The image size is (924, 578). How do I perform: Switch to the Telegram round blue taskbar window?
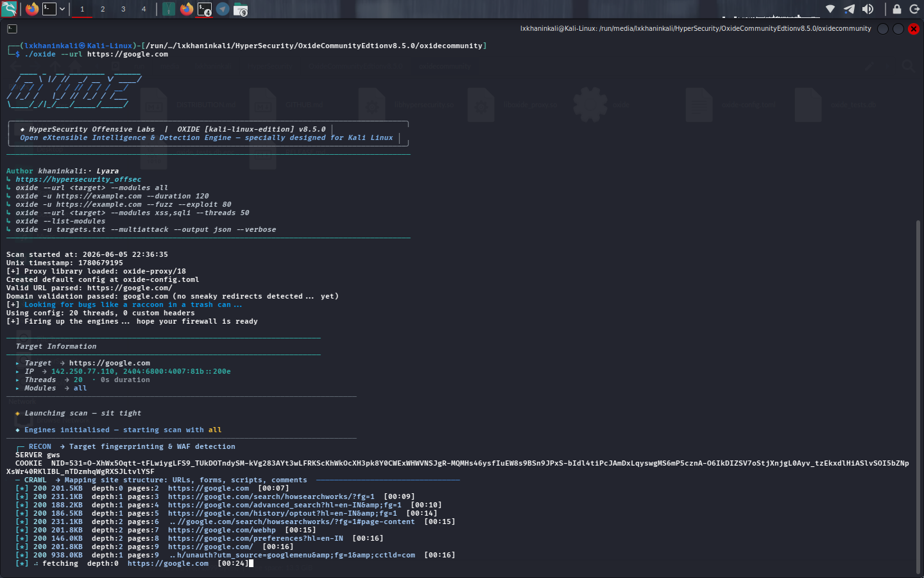point(223,9)
